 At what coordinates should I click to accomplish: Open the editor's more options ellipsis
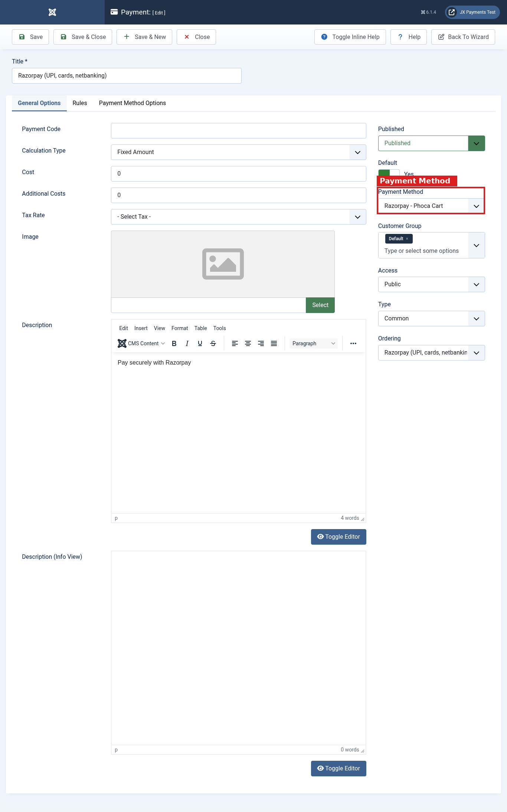(353, 343)
